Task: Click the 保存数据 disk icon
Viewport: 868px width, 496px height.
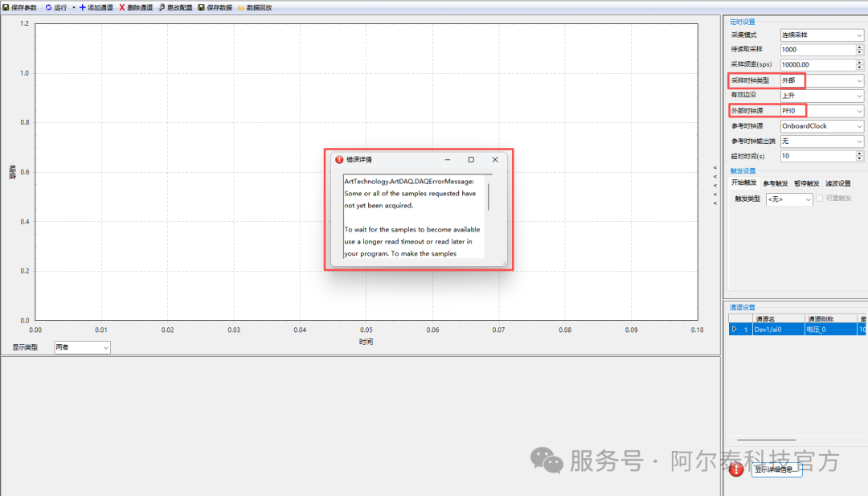Action: tap(201, 7)
